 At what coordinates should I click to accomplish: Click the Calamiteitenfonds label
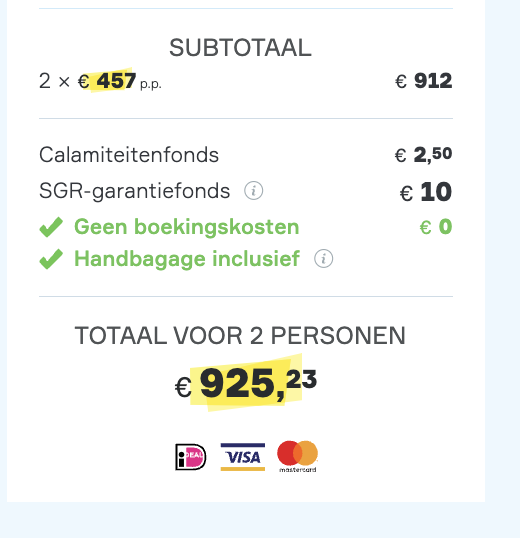[x=129, y=155]
